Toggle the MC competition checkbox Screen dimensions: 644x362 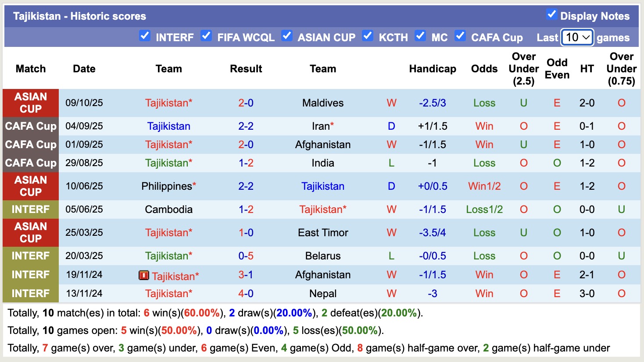pyautogui.click(x=421, y=36)
